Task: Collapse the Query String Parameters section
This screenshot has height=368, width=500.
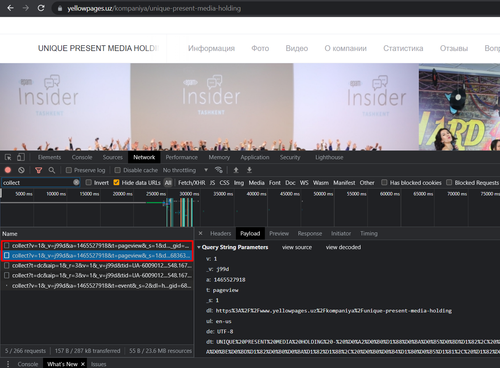Action: [x=199, y=247]
